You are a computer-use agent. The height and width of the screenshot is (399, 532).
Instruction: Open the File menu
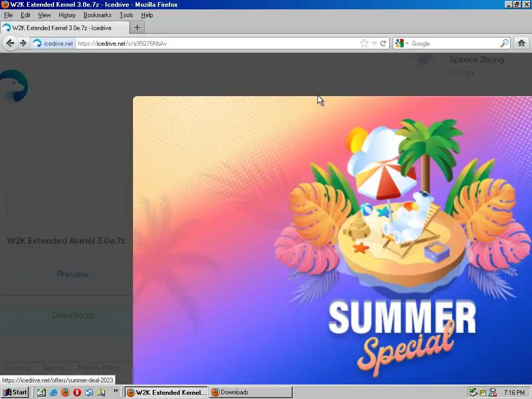8,15
